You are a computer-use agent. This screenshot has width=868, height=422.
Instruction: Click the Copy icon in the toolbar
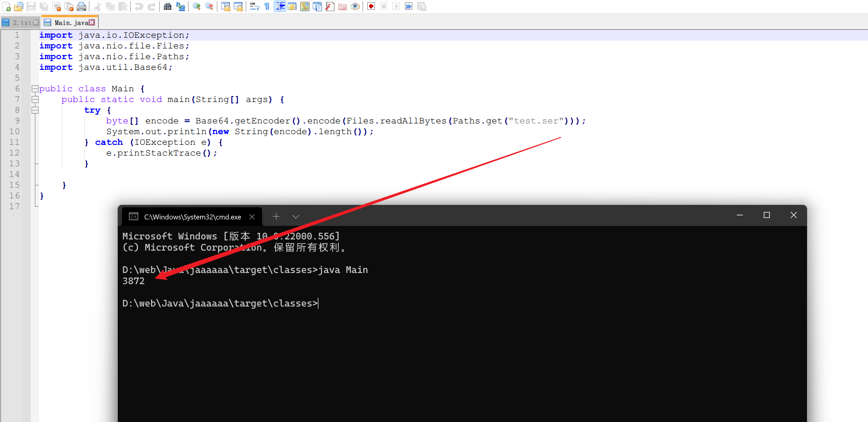point(110,7)
